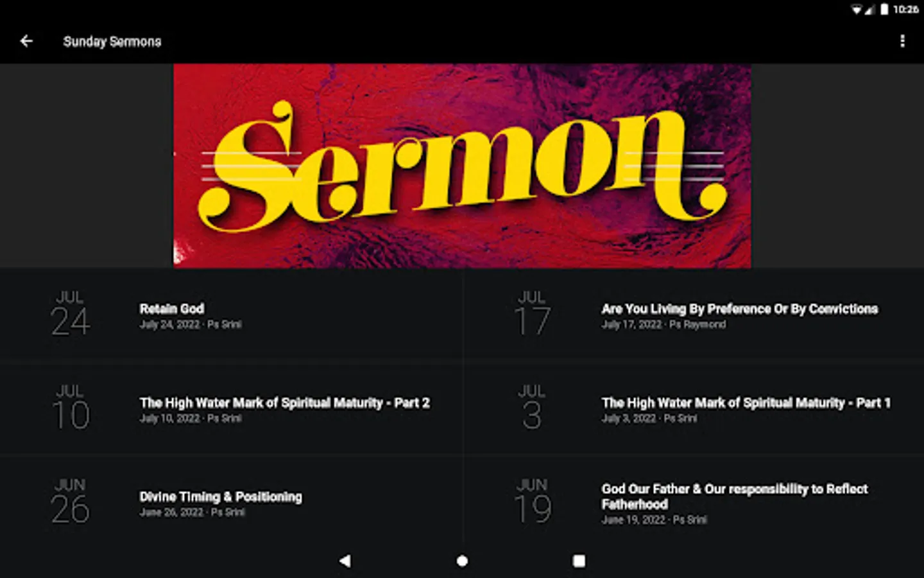Tap the JUL 17 date badge
This screenshot has width=924, height=578.
(532, 314)
